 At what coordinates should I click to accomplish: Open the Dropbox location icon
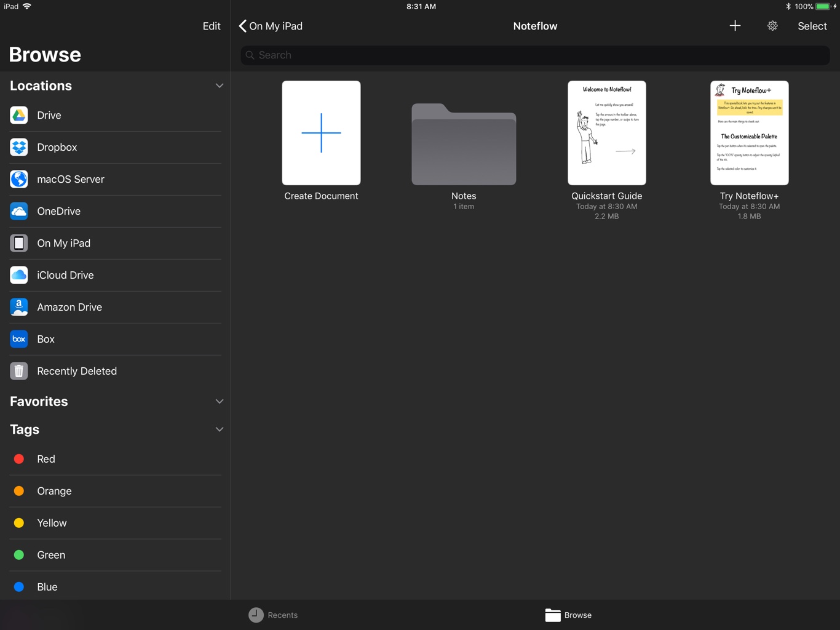point(19,147)
